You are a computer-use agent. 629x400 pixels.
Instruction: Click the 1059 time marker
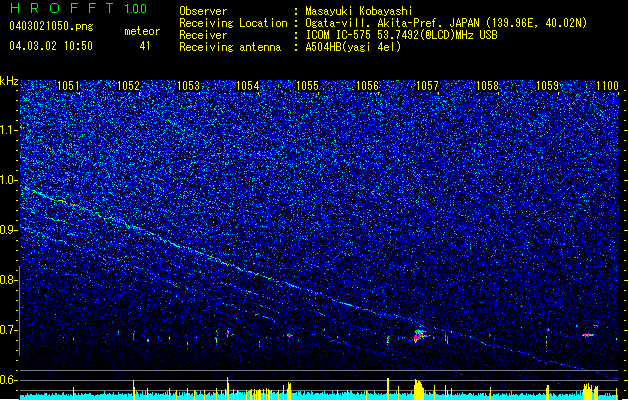point(547,85)
